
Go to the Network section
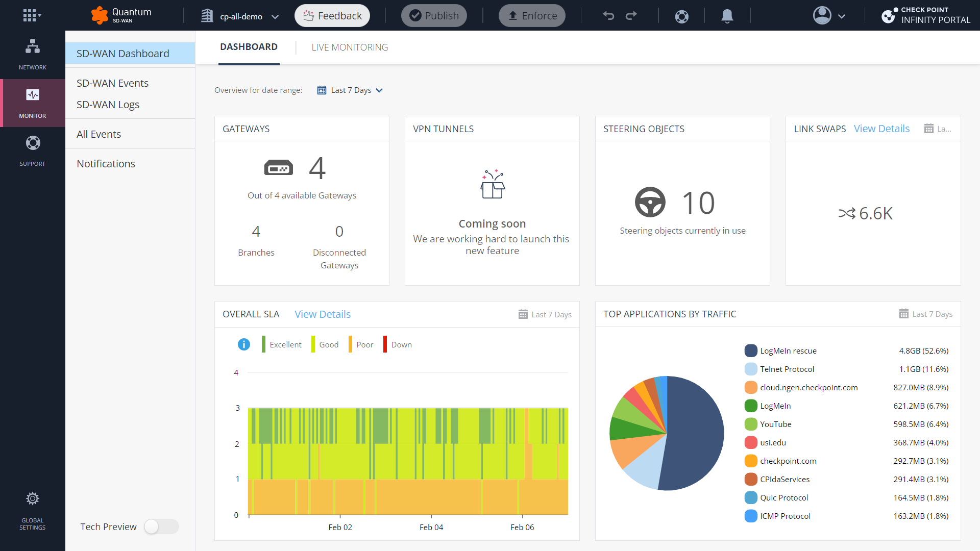(33, 55)
